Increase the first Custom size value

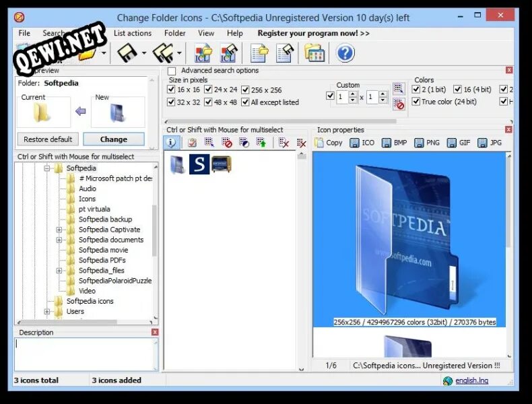click(353, 94)
